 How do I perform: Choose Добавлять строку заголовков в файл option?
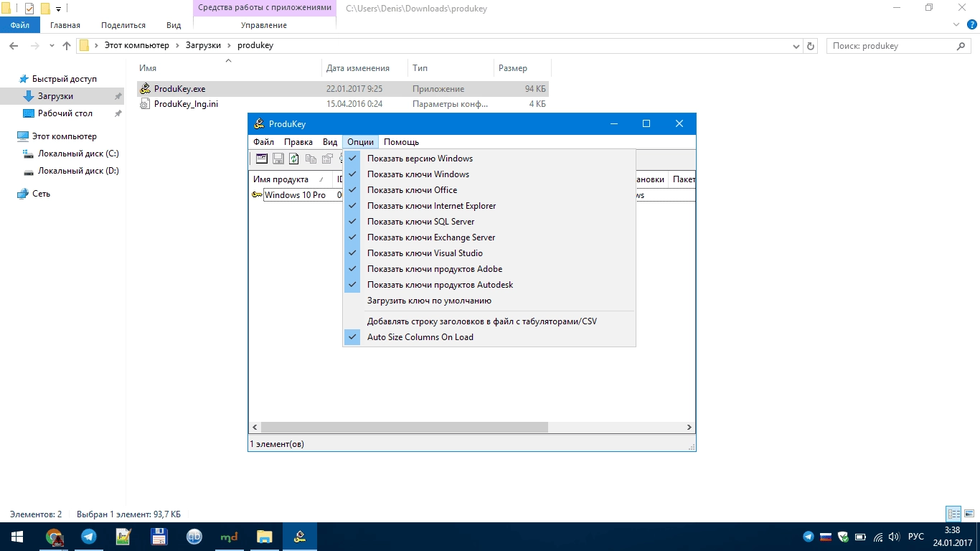click(489, 321)
